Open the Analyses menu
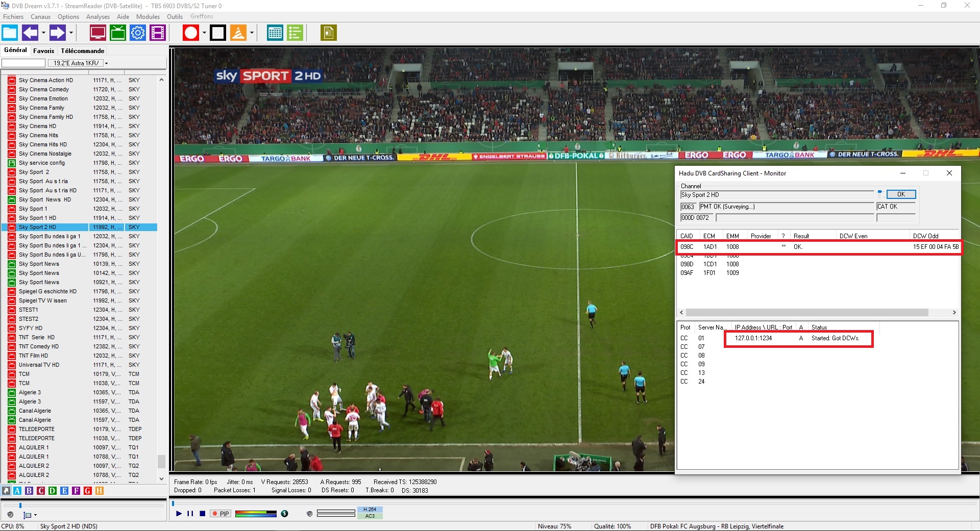The image size is (980, 531). pos(98,17)
